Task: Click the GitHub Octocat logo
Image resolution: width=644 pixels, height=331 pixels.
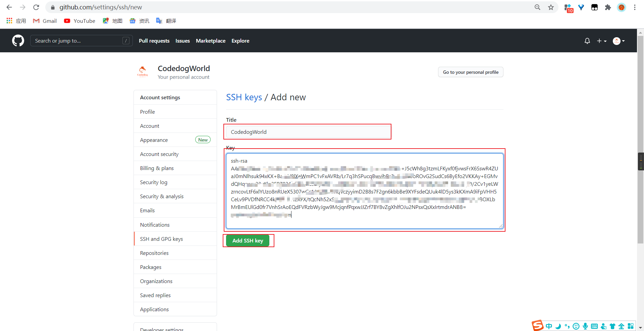Action: click(x=18, y=41)
